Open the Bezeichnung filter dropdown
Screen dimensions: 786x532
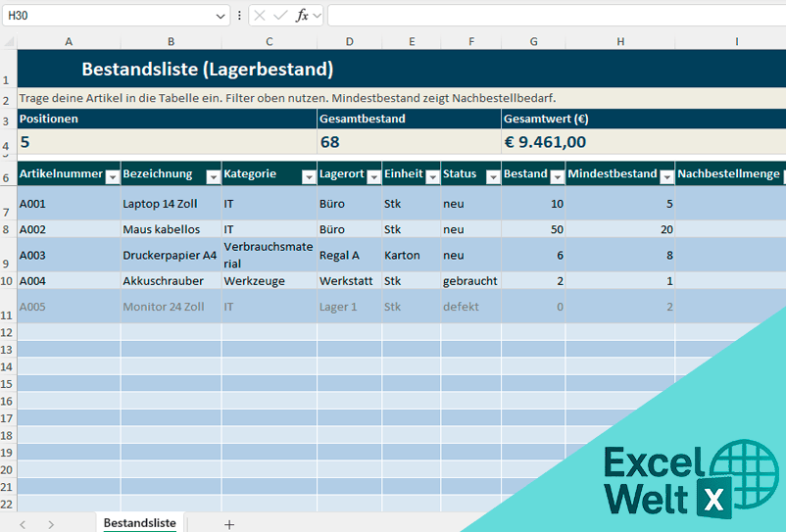pos(214,176)
